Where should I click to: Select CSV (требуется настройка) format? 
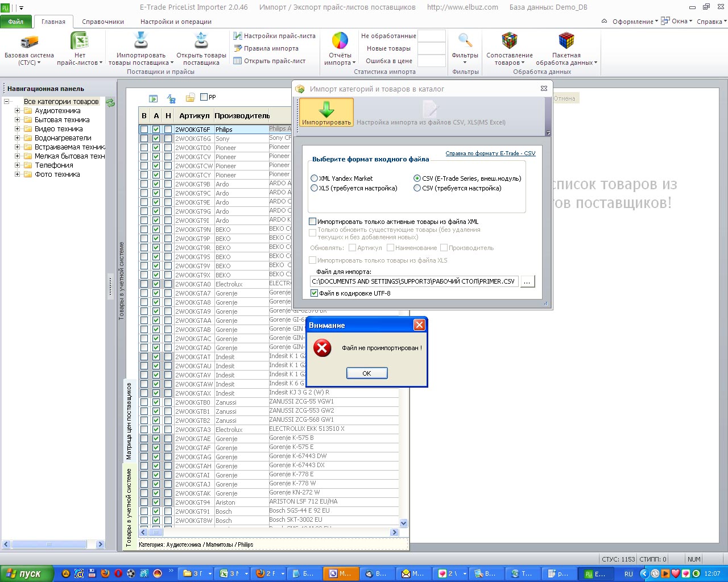417,188
